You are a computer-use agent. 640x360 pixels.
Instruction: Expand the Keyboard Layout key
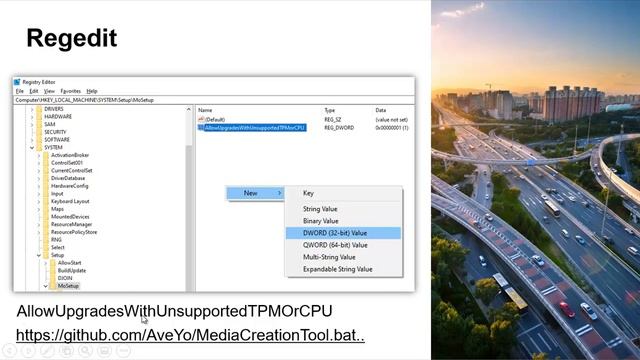39,201
